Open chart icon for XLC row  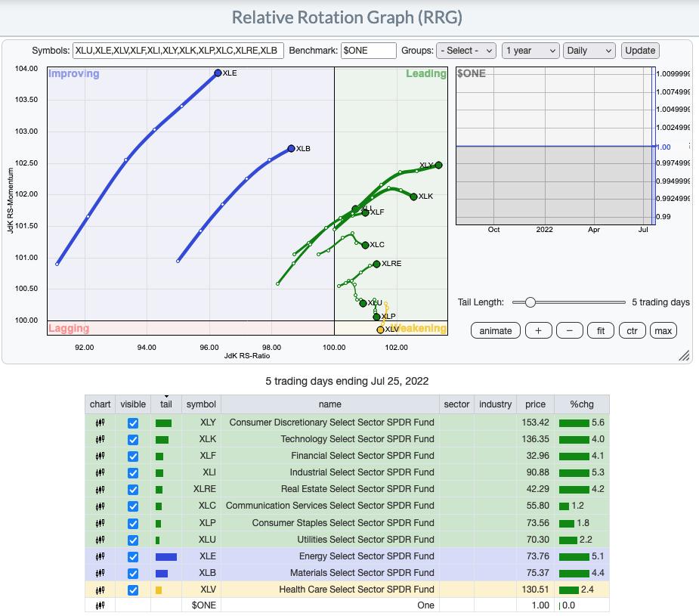point(100,506)
